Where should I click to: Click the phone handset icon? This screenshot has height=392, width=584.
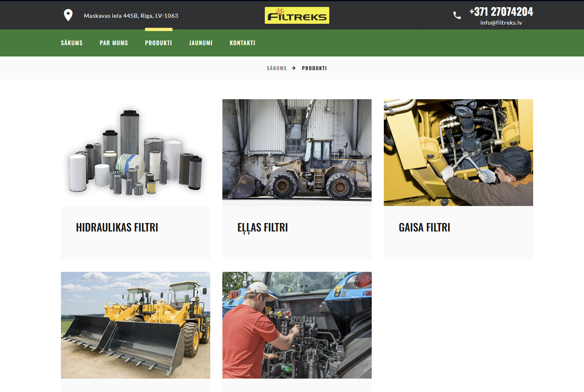point(457,16)
